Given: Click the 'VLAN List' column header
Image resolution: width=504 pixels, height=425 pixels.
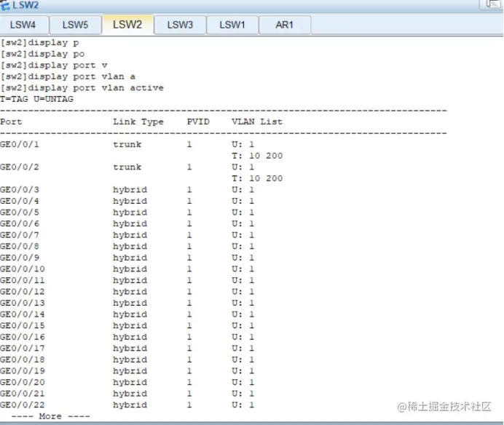Looking at the screenshot, I should [257, 122].
